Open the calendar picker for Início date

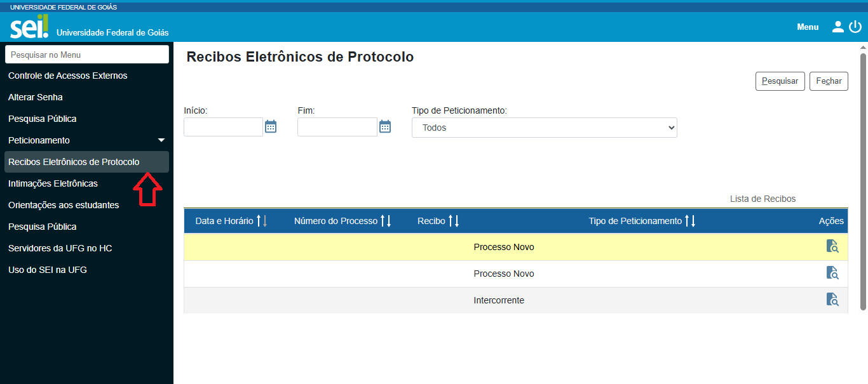point(271,126)
